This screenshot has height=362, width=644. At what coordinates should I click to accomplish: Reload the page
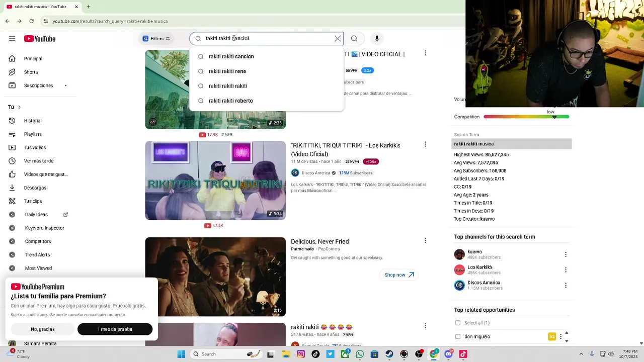[31, 21]
